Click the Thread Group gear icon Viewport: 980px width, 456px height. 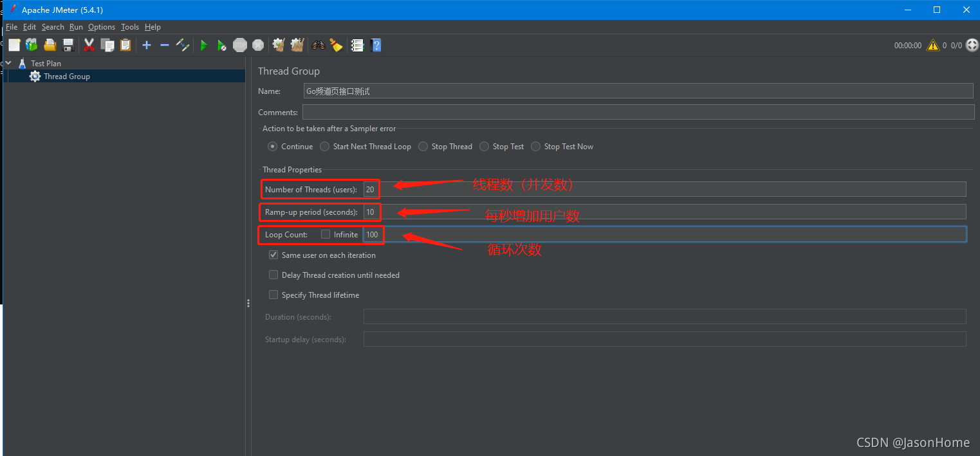pos(35,76)
